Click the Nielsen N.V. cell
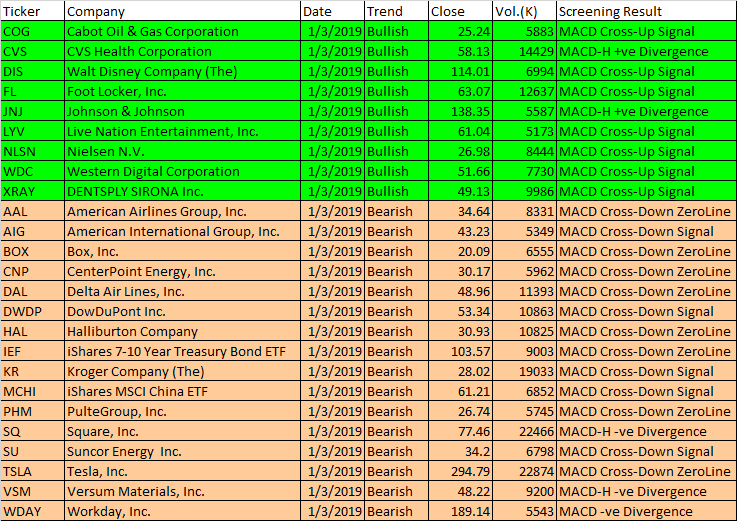737x521 pixels. tap(182, 151)
